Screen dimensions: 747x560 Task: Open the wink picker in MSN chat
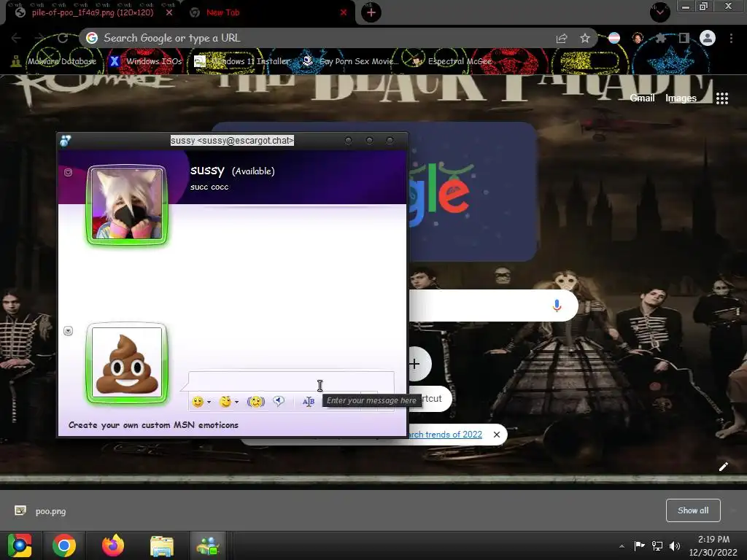(x=225, y=402)
